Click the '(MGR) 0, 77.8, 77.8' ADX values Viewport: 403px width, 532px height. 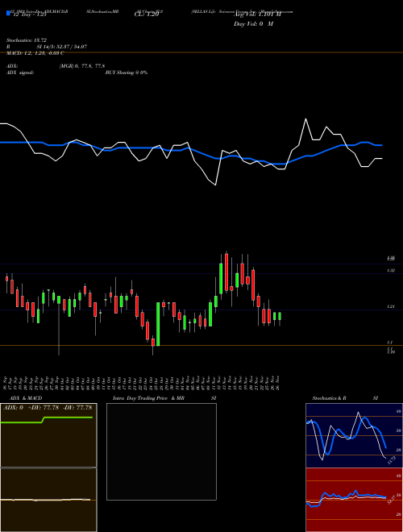point(82,66)
